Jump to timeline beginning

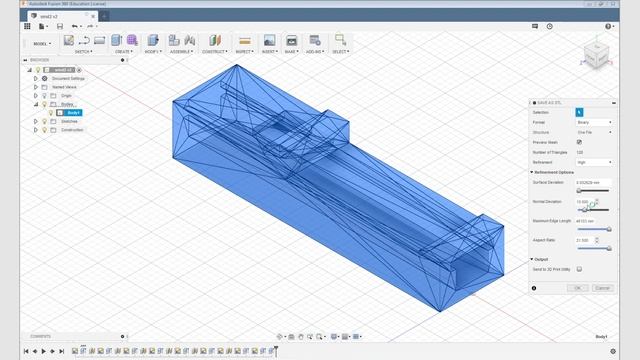pyautogui.click(x=26, y=351)
